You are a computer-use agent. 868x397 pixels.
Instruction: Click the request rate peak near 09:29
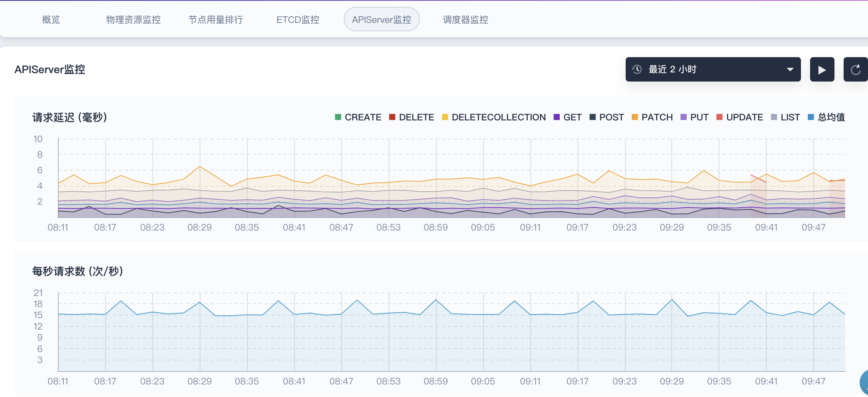coord(672,299)
